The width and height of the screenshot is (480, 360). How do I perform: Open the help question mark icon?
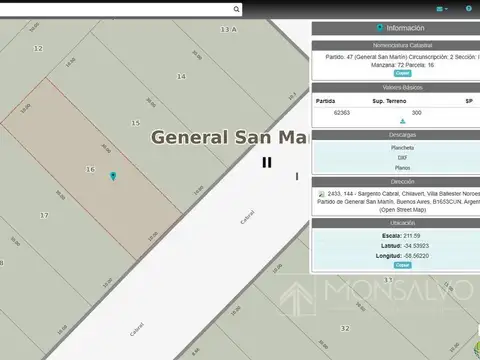click(469, 9)
